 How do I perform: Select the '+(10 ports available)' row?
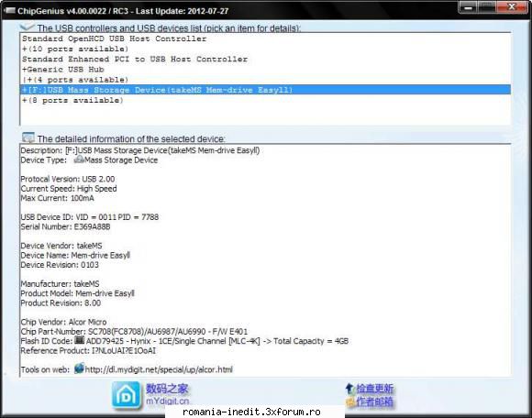(265, 49)
